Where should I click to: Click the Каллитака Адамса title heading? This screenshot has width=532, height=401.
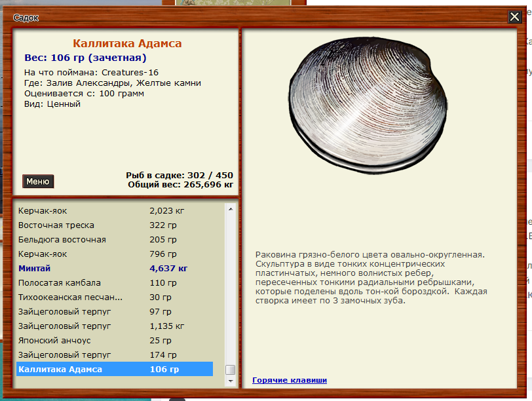[127, 44]
